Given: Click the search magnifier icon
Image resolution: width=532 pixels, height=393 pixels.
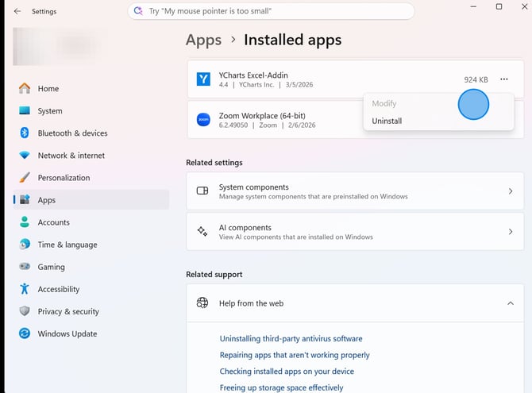Looking at the screenshot, I should click(138, 11).
